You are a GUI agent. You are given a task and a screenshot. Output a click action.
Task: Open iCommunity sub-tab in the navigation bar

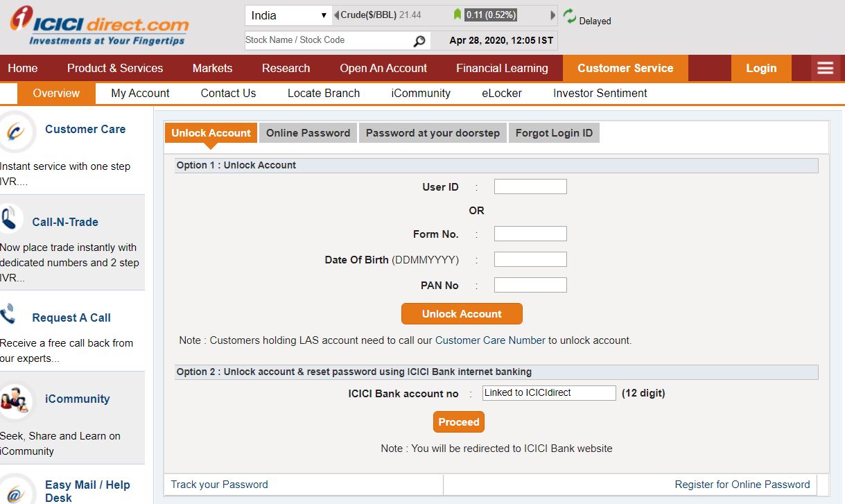coord(421,93)
